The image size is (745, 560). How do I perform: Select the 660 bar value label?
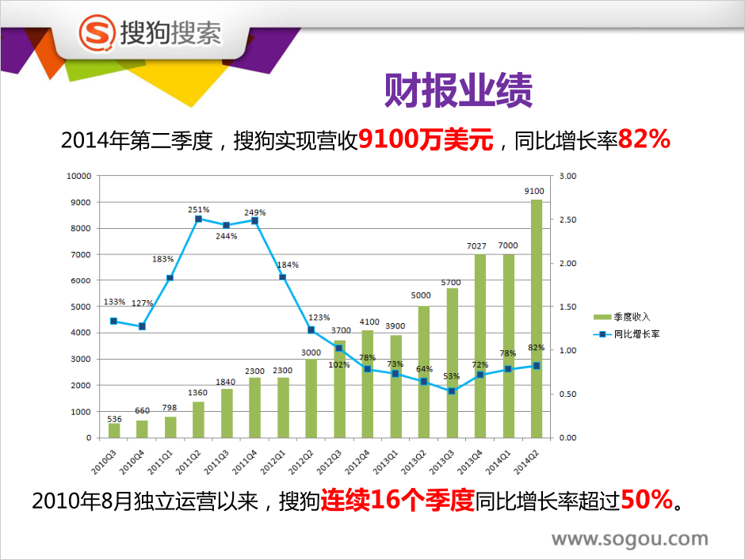(142, 410)
